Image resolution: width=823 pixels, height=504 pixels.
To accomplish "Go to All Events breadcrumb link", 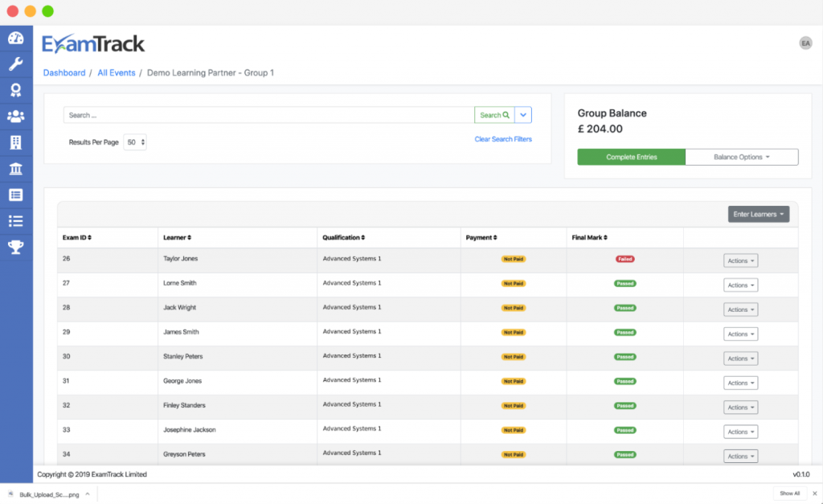I will tap(117, 73).
